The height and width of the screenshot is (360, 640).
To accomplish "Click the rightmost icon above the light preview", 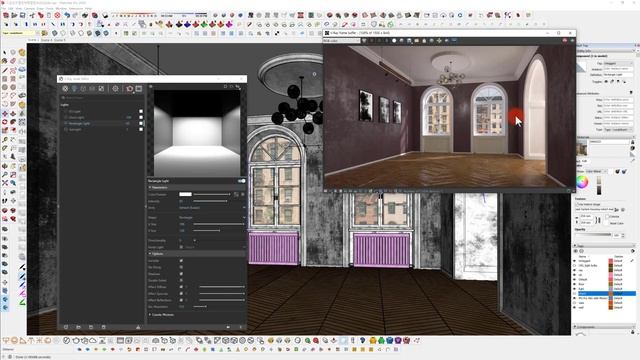I will (238, 87).
